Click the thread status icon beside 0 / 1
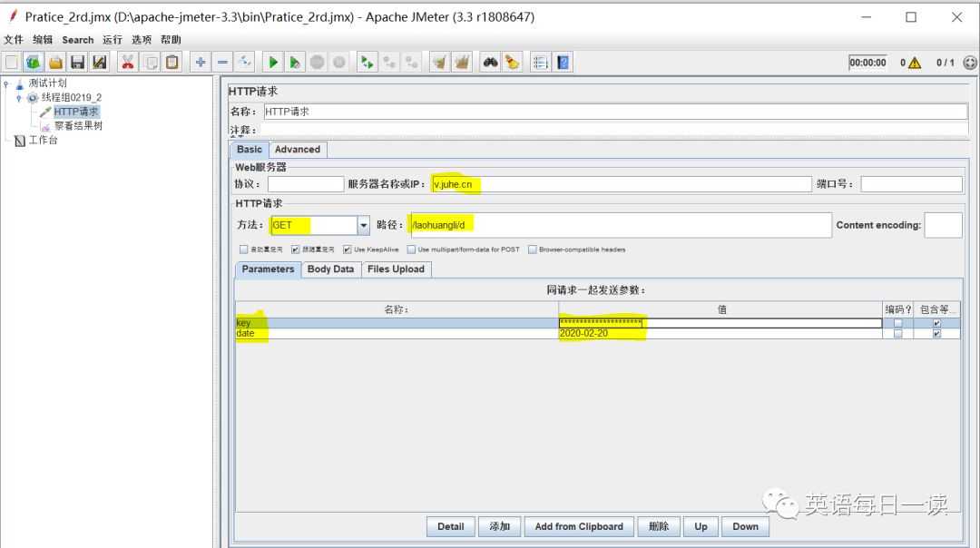This screenshot has width=980, height=548. click(969, 63)
